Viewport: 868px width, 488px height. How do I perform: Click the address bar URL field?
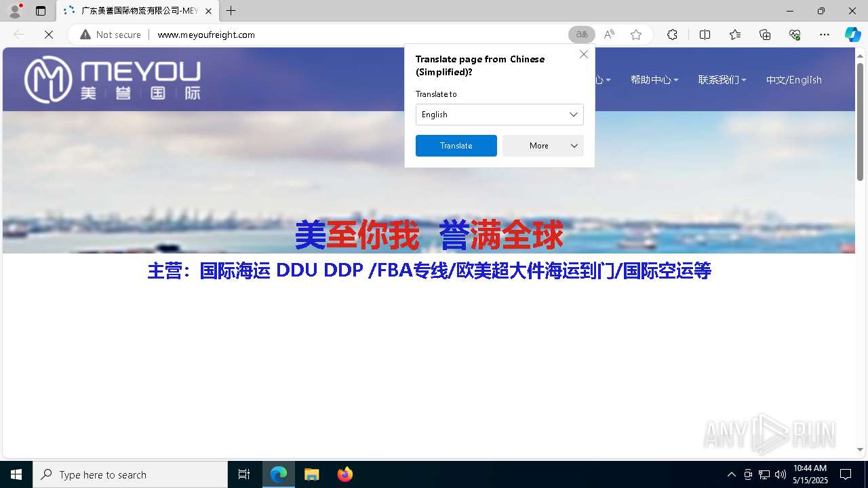pos(359,35)
